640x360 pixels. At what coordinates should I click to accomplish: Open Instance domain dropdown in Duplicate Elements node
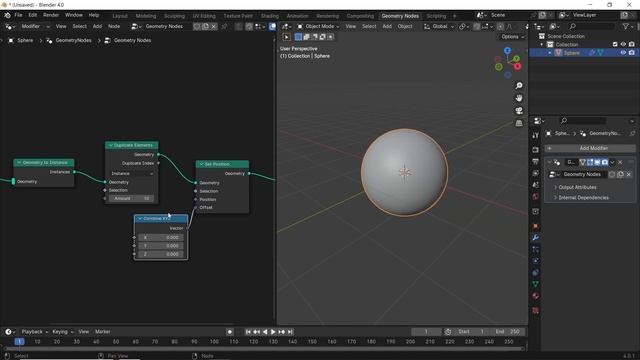[131, 173]
